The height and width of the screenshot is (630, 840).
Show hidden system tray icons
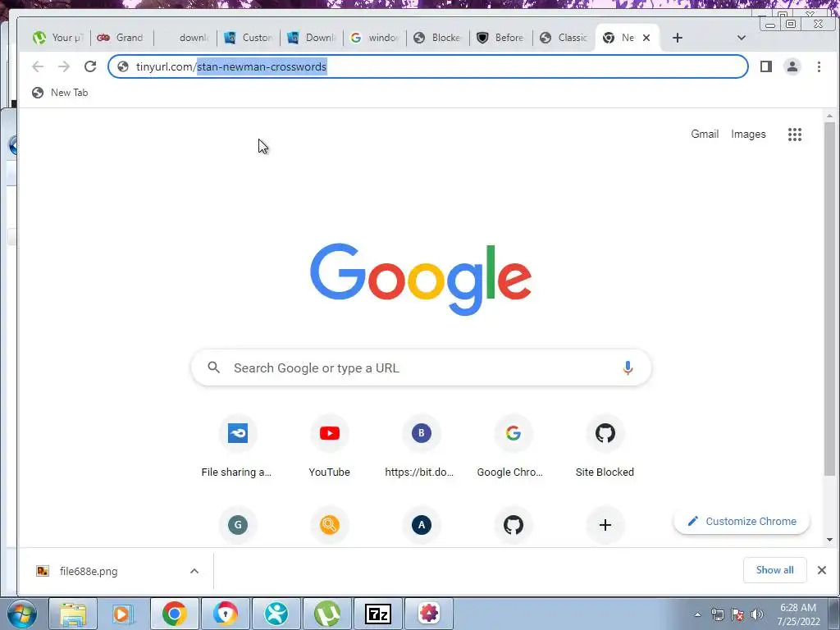(697, 614)
